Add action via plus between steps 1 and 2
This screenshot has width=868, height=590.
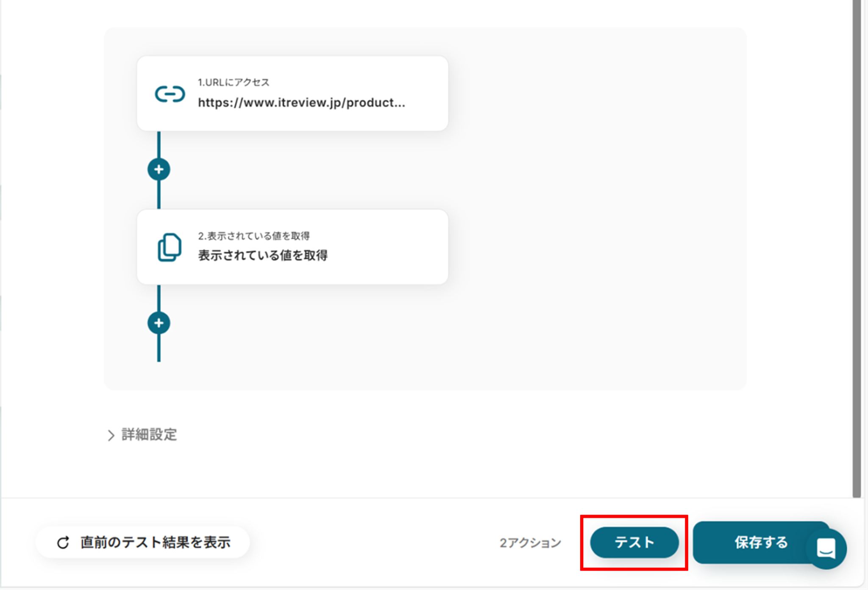159,169
